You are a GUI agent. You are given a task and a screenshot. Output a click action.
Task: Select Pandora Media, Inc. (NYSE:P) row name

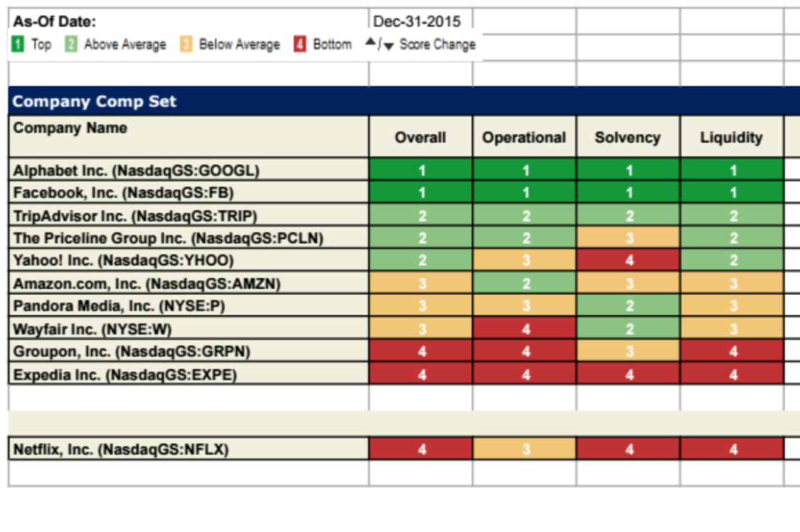pyautogui.click(x=188, y=306)
